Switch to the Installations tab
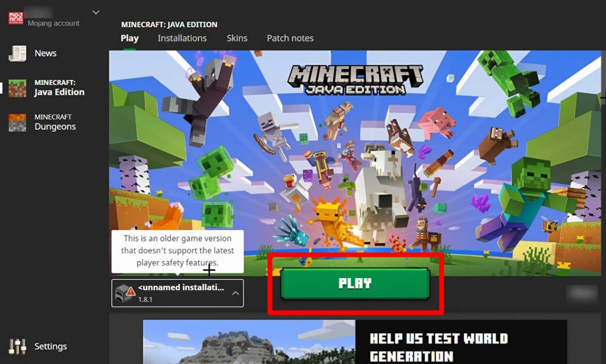 pyautogui.click(x=182, y=38)
